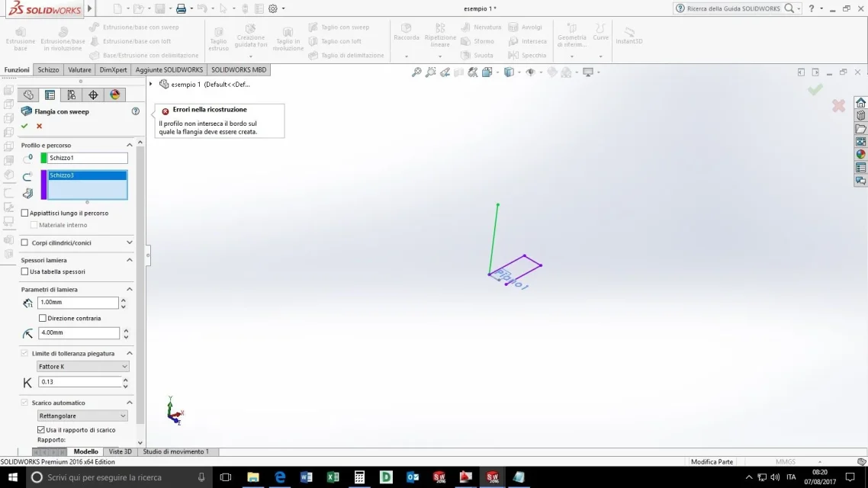Screen dimensions: 868x488
Task: Switch to Funzioni tab
Action: pos(17,69)
